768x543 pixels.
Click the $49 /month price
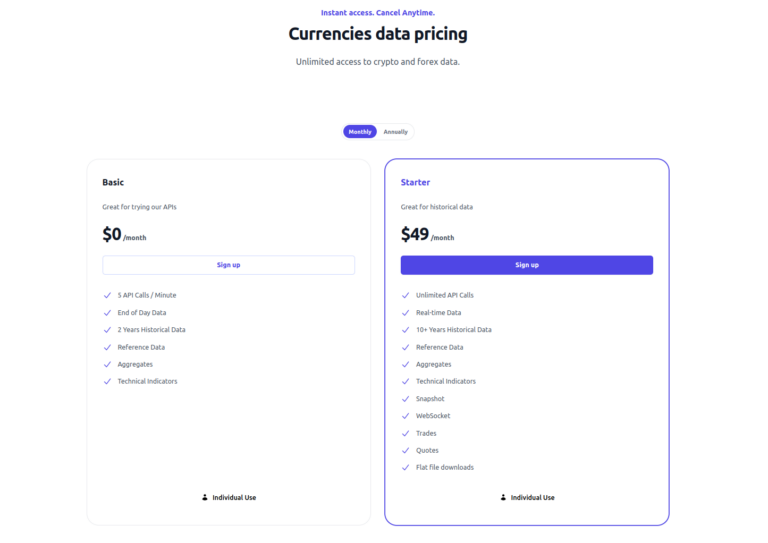[x=427, y=235]
